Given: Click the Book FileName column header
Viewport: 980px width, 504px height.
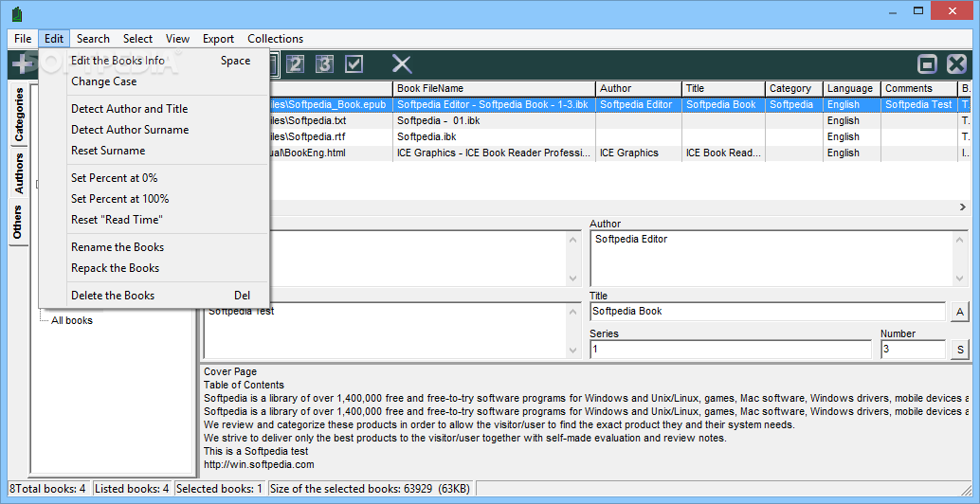Looking at the screenshot, I should 494,89.
